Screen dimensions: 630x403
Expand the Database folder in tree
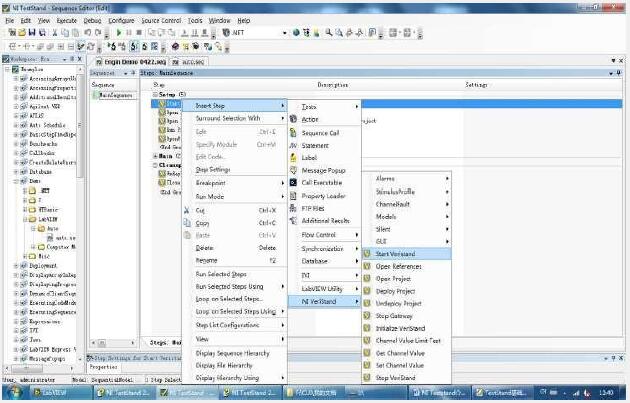tap(15, 171)
